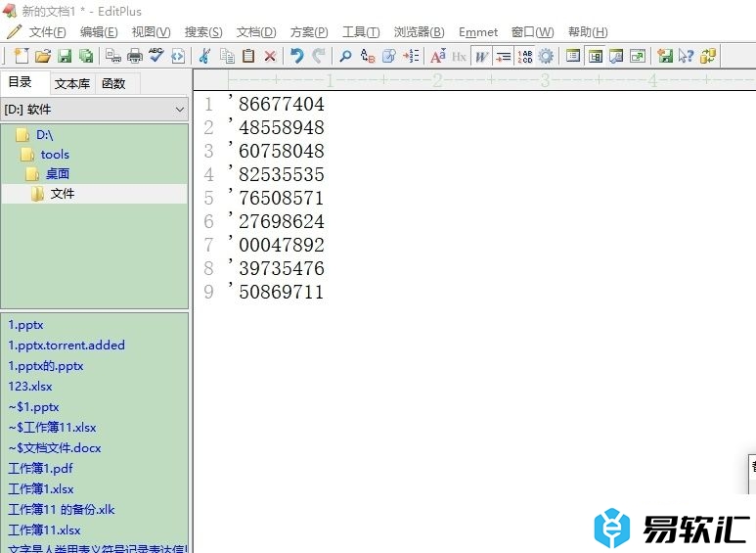
Task: Delete selection with the red X
Action: click(x=270, y=57)
